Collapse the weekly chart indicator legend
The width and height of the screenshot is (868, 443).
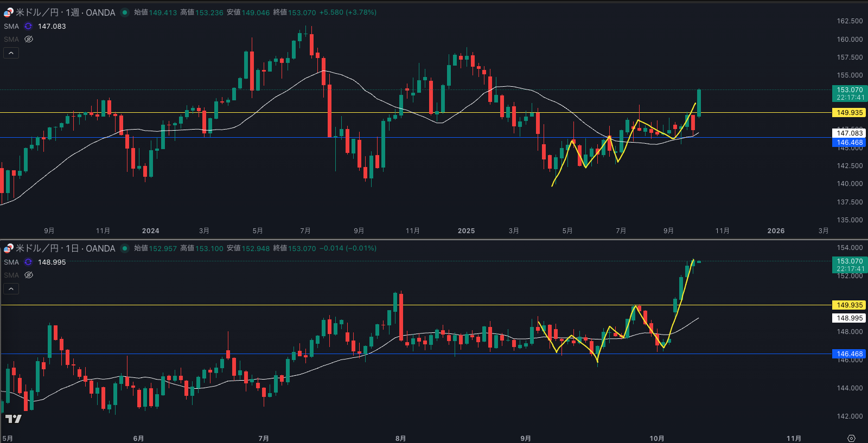[11, 53]
